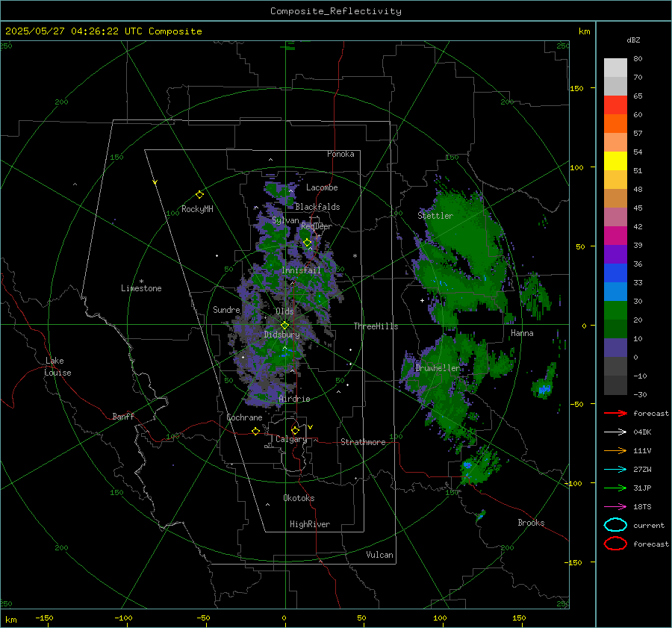672x628 pixels.
Task: Click the 70 dBZ light gray swatch
Action: [615, 68]
